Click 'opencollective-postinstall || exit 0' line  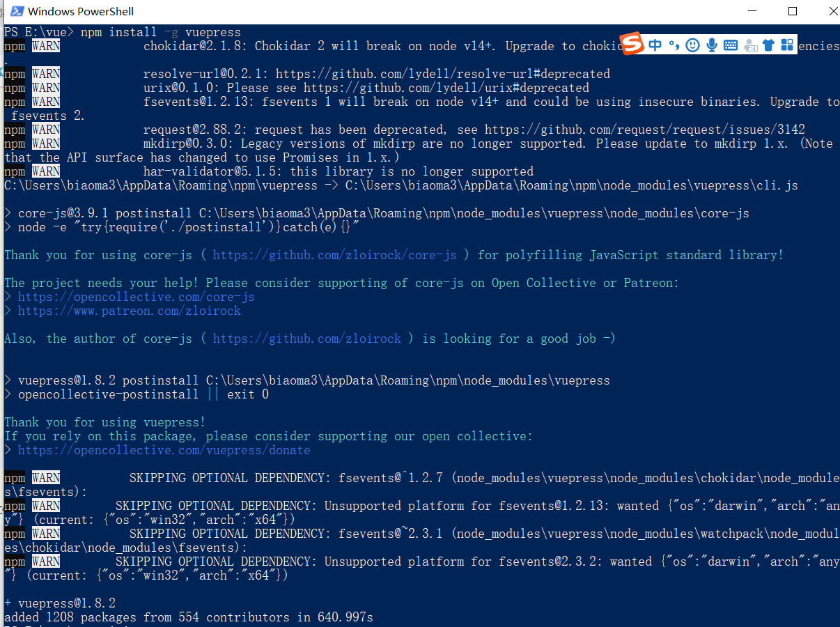pos(137,394)
